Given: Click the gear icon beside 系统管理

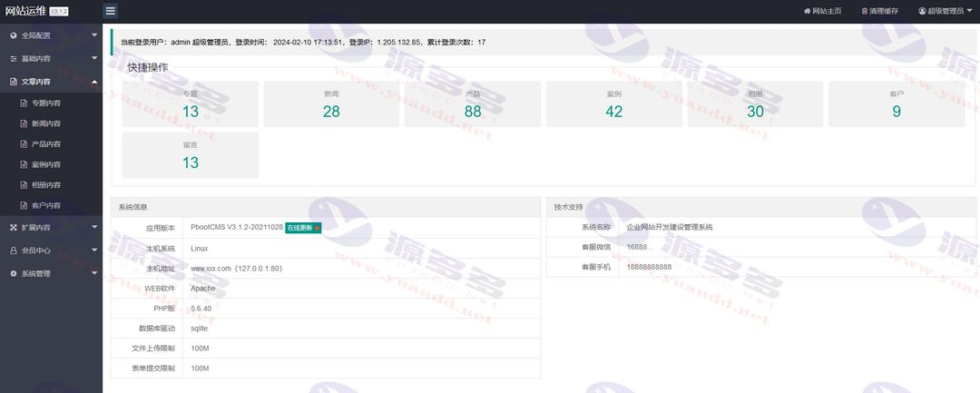Looking at the screenshot, I should 13,274.
